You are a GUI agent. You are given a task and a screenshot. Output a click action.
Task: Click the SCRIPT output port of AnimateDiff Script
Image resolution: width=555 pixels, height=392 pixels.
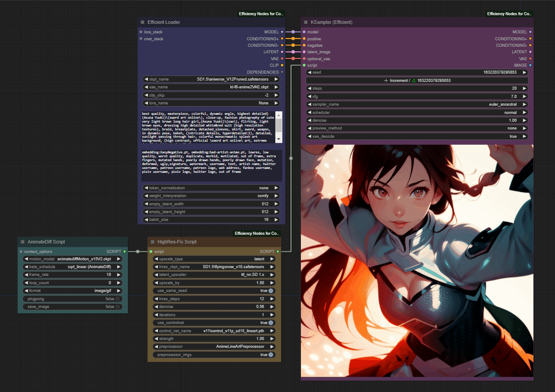[x=124, y=251]
